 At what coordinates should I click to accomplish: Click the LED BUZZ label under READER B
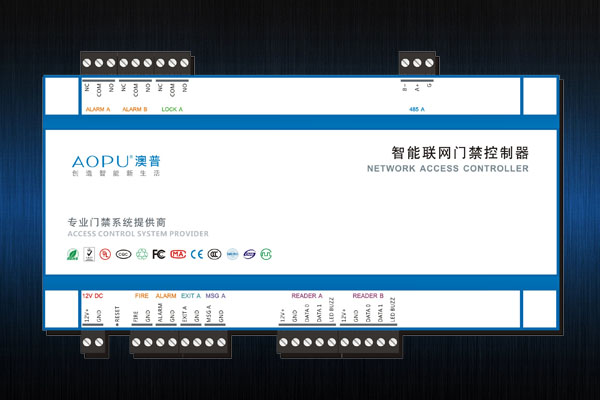392,309
